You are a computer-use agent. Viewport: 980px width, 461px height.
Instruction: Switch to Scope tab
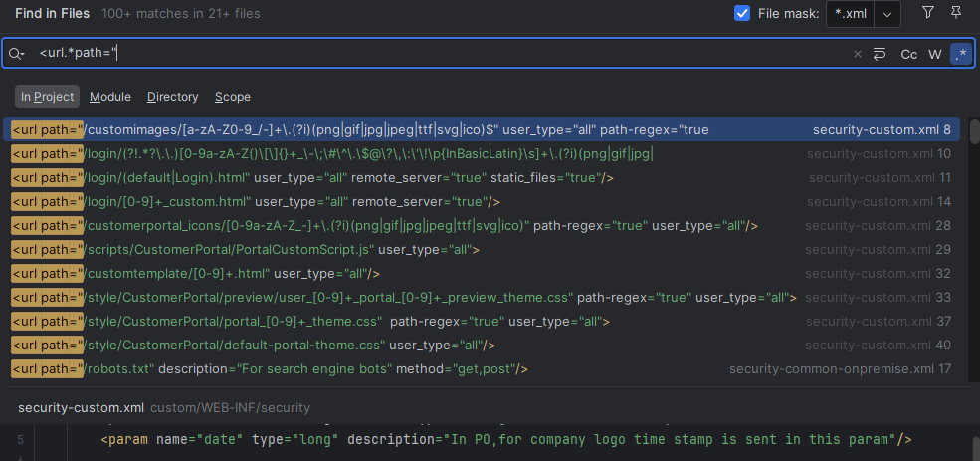(x=233, y=97)
